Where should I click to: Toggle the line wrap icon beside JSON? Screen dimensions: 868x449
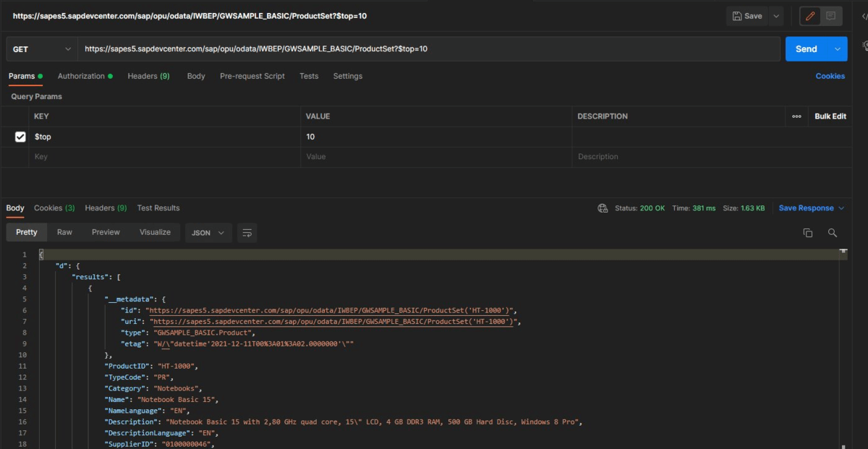pyautogui.click(x=247, y=233)
